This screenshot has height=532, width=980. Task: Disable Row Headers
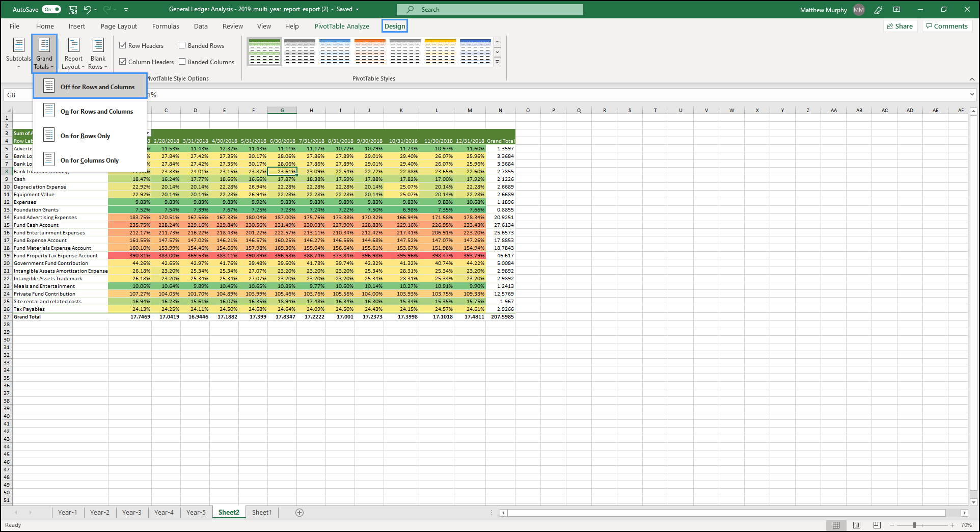click(123, 45)
